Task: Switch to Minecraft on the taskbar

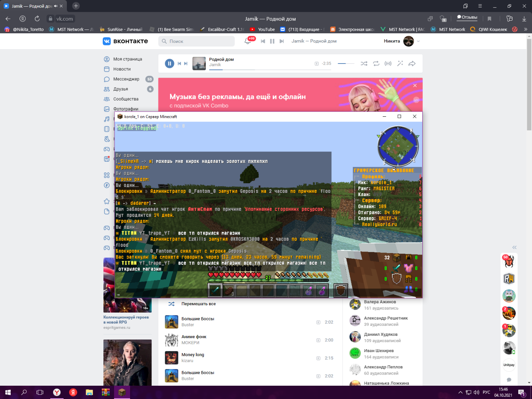Action: tap(122, 392)
